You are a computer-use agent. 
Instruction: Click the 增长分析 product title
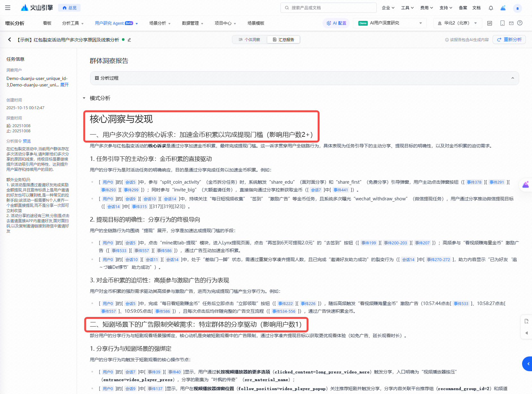pyautogui.click(x=15, y=23)
